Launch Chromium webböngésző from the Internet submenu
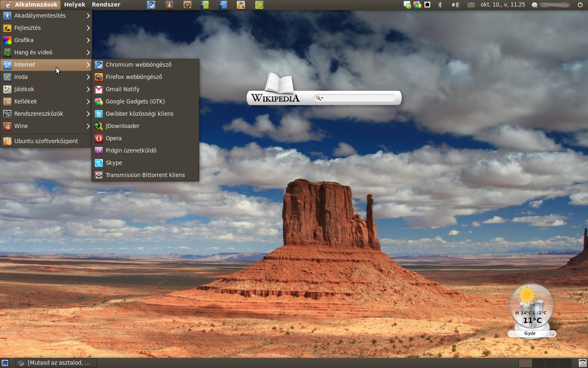 145,65
